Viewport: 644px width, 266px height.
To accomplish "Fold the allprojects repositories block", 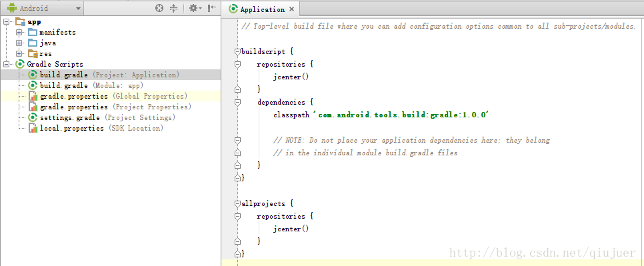I will point(237,216).
